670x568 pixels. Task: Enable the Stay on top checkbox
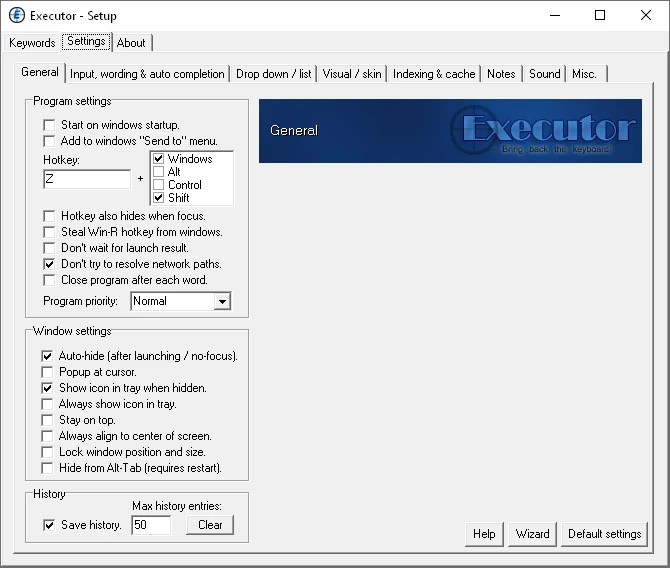47,420
